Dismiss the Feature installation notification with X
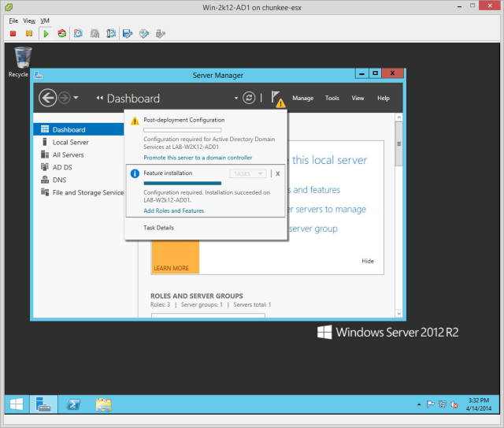This screenshot has height=428, width=504. [x=278, y=173]
